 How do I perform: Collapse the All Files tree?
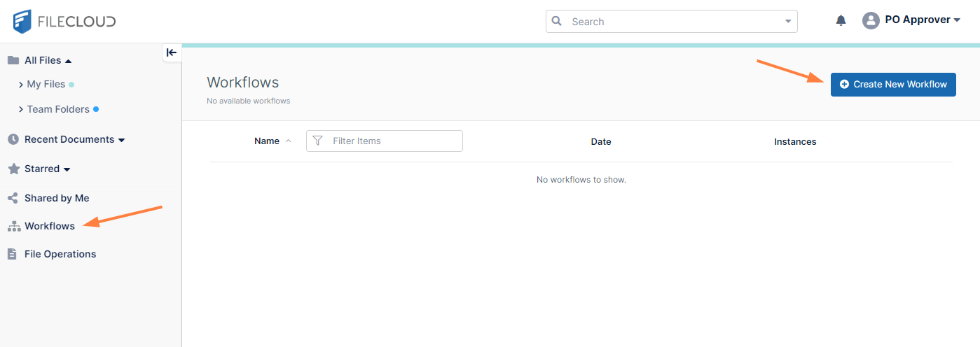click(x=68, y=61)
